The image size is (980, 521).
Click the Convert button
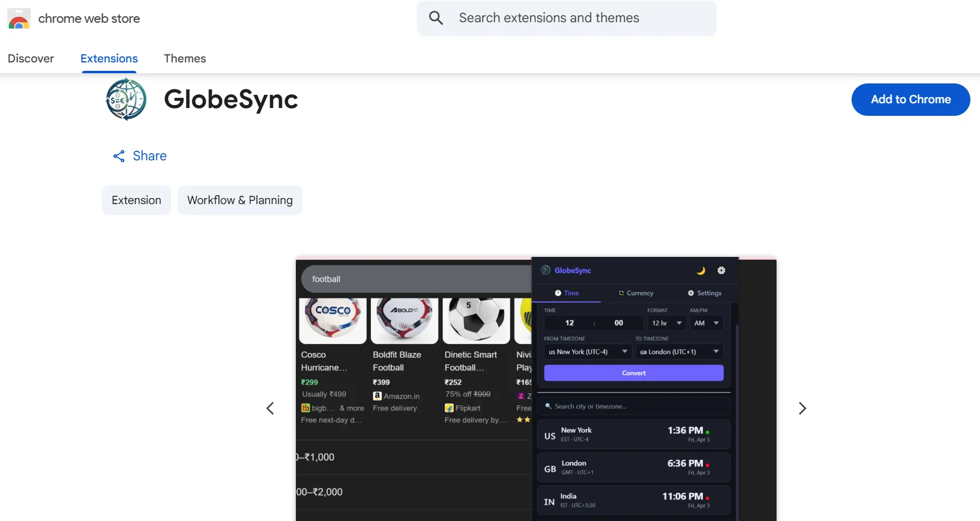[x=634, y=373]
